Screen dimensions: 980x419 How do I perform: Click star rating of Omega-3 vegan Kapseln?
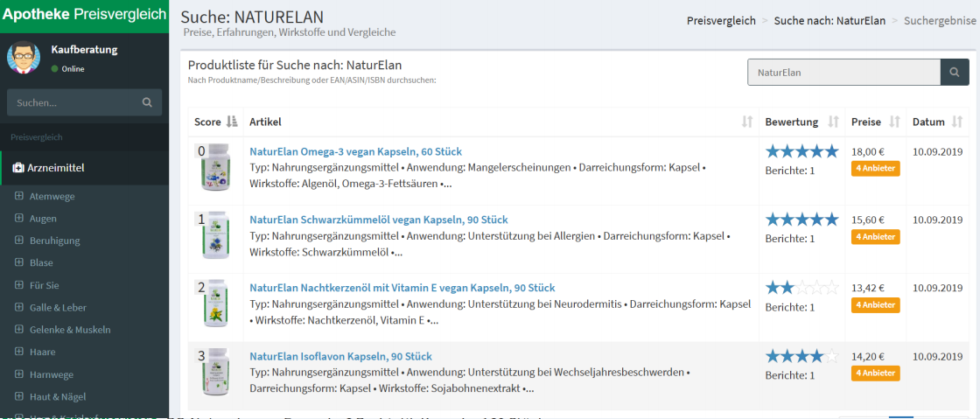click(801, 151)
